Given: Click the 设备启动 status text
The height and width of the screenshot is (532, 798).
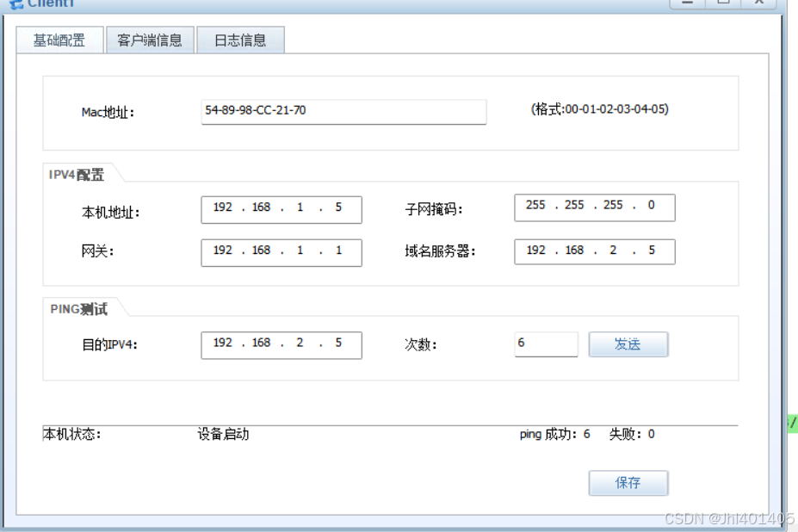Looking at the screenshot, I should 224,434.
